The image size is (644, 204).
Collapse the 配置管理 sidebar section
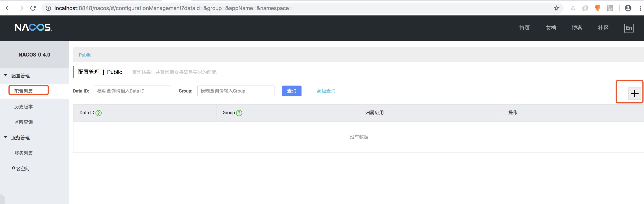click(x=5, y=75)
